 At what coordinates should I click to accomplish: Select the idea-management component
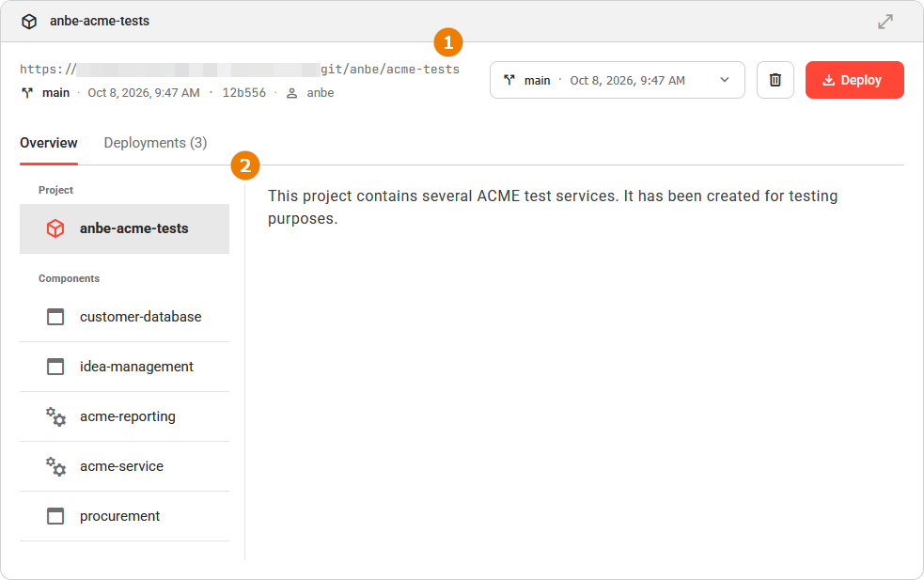[x=124, y=367]
